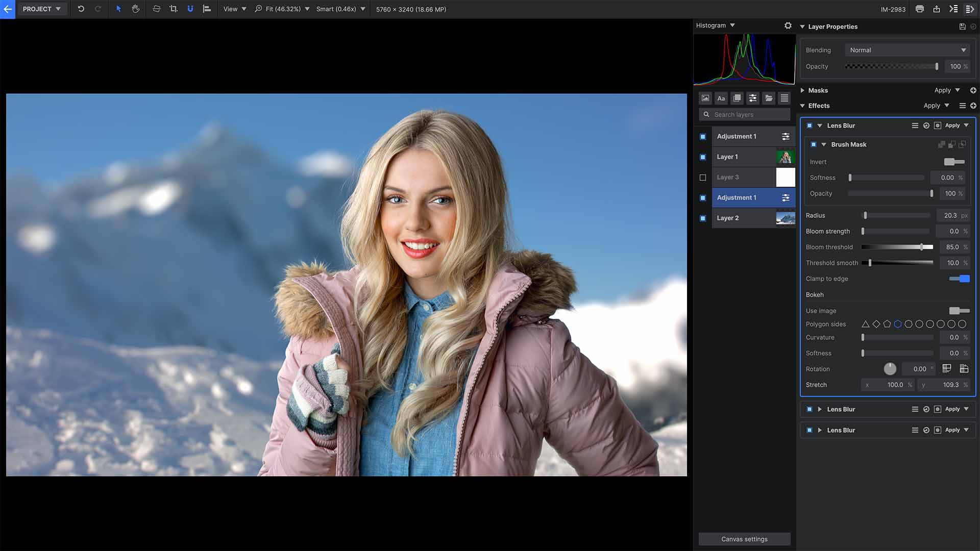Screen dimensions: 980x551
Task: Open the alignment tool
Action: click(207, 9)
